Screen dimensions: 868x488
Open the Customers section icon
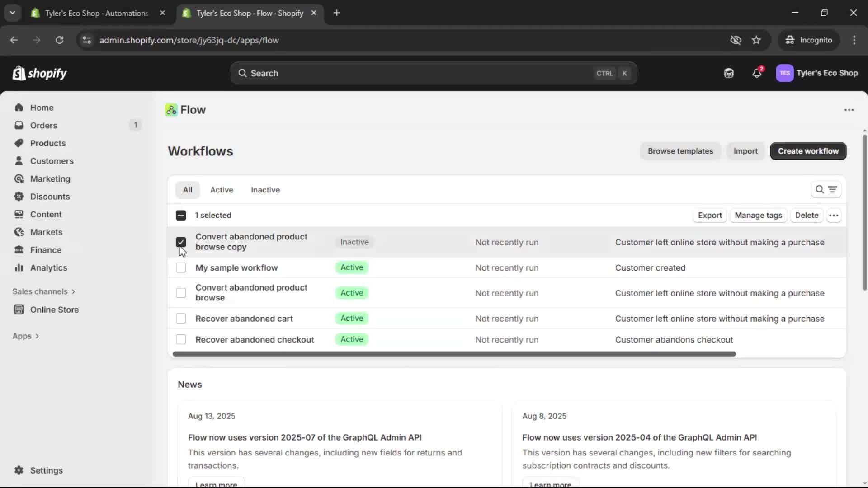tap(18, 161)
